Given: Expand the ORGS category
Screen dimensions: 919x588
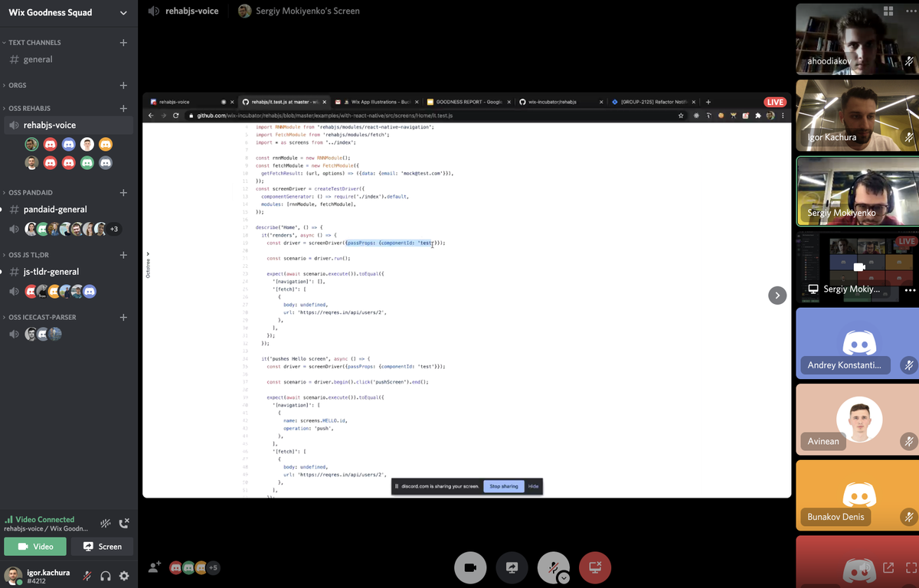Looking at the screenshot, I should point(17,85).
